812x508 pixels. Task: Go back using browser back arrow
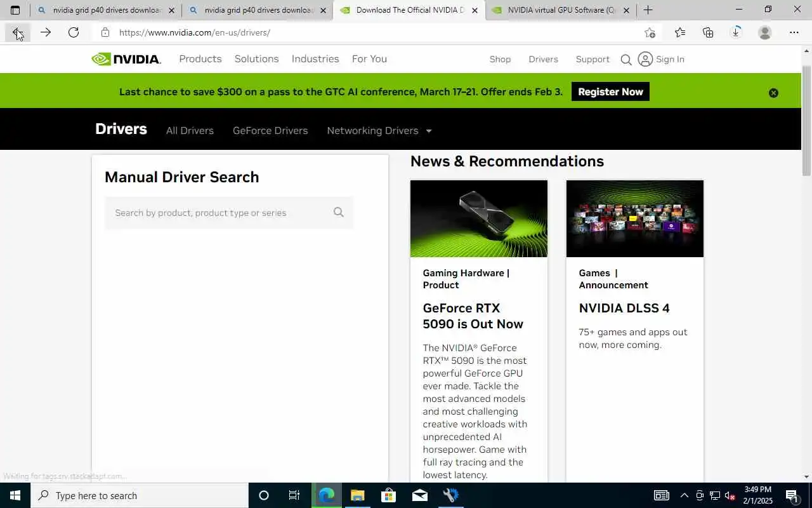pyautogui.click(x=17, y=32)
